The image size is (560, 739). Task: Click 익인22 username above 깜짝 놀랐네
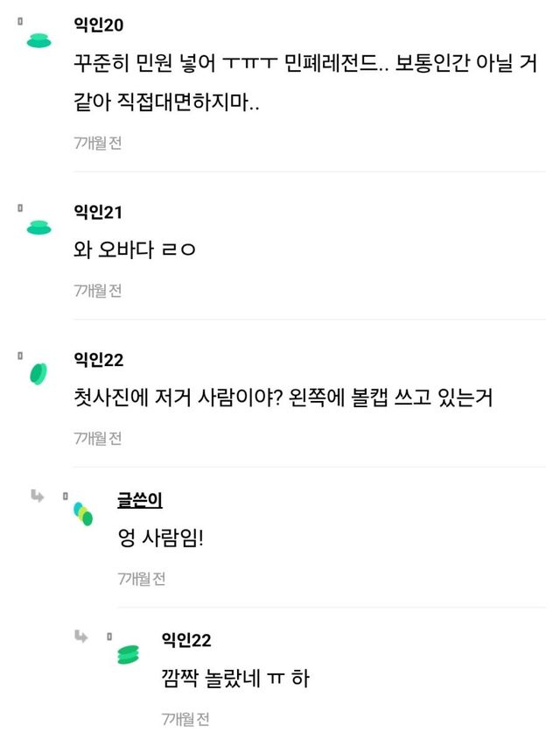(186, 640)
